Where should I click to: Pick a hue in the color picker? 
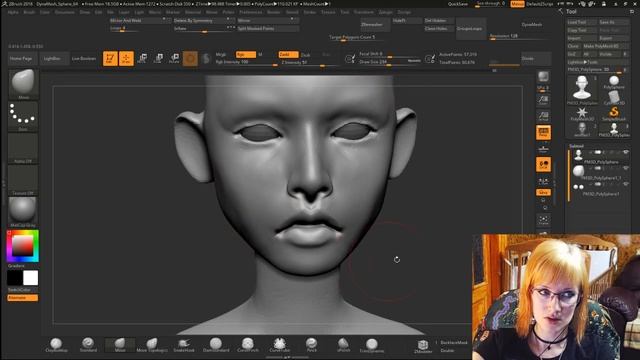coord(23,246)
